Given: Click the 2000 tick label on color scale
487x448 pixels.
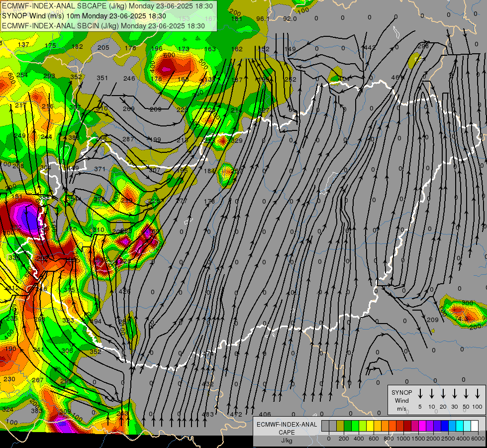Looking at the screenshot, I should point(433,439).
